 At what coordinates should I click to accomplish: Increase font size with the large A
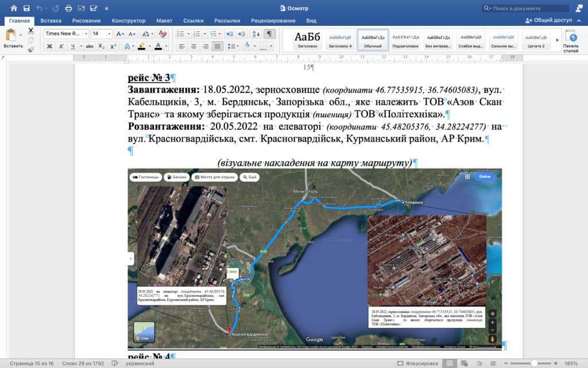click(x=119, y=34)
